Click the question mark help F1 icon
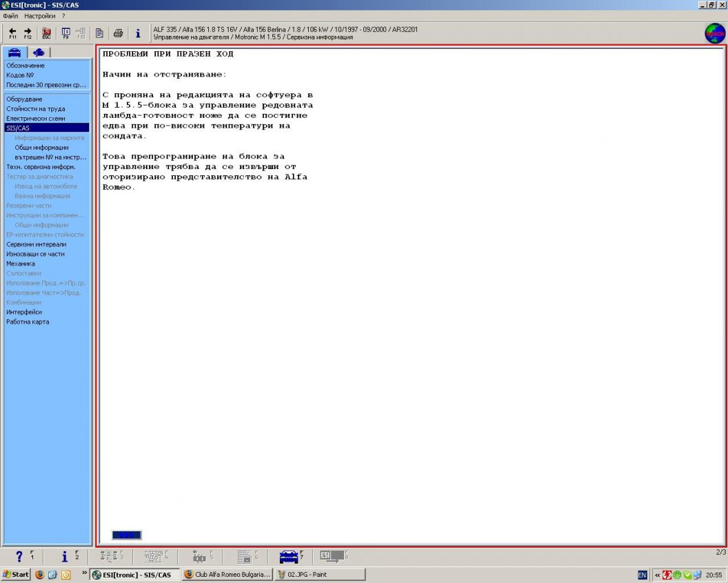This screenshot has width=728, height=583. pos(20,557)
